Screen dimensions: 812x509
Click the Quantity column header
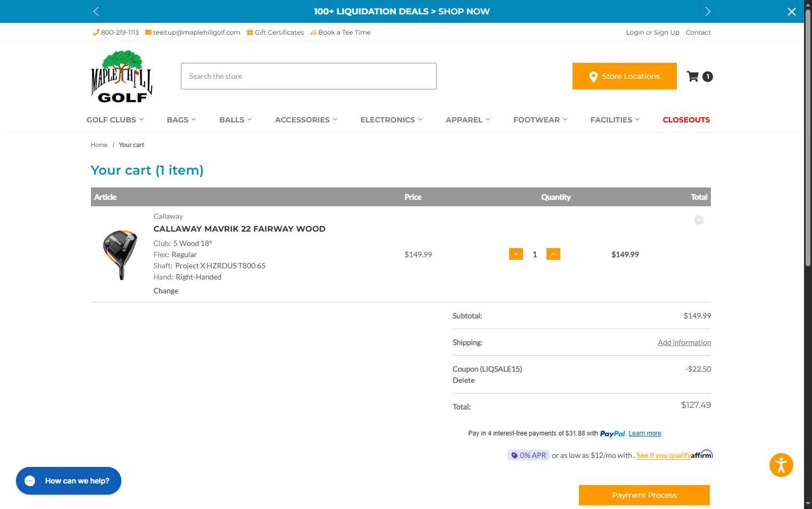click(556, 197)
